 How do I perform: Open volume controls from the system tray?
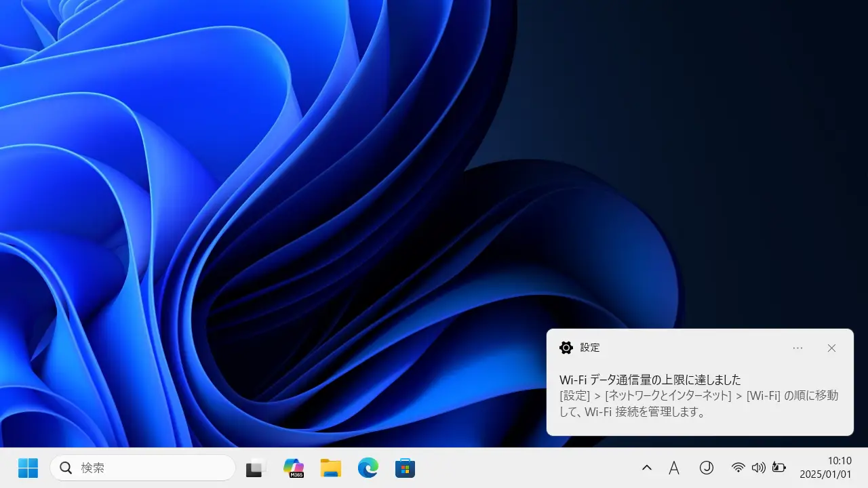point(758,467)
